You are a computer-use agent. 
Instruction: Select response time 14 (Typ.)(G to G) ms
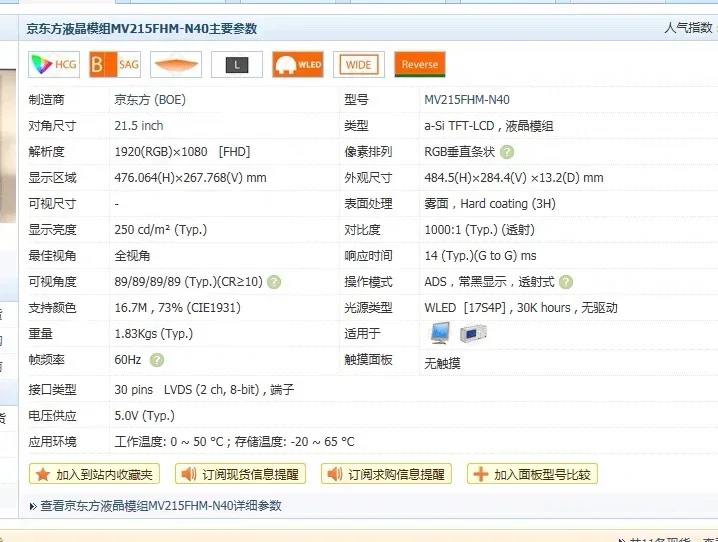point(480,256)
